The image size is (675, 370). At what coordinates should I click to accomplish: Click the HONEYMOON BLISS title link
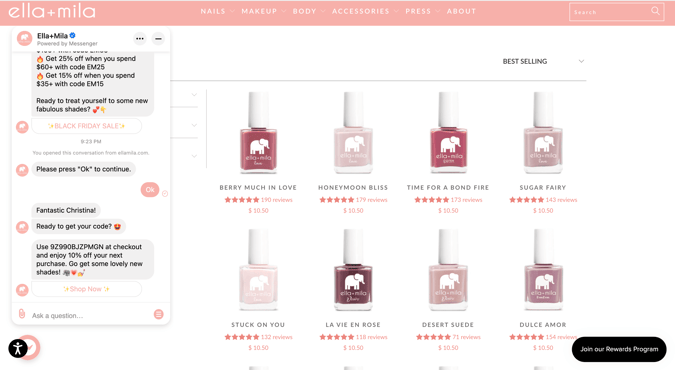(353, 187)
